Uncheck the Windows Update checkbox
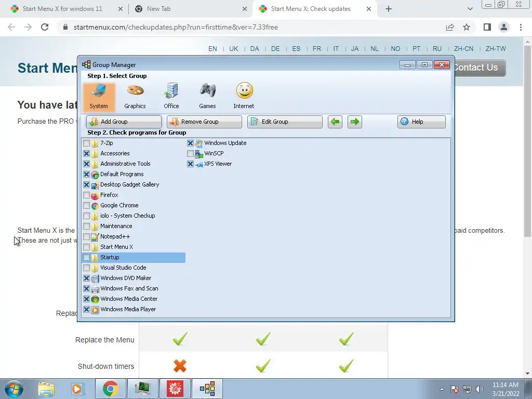 click(x=190, y=143)
